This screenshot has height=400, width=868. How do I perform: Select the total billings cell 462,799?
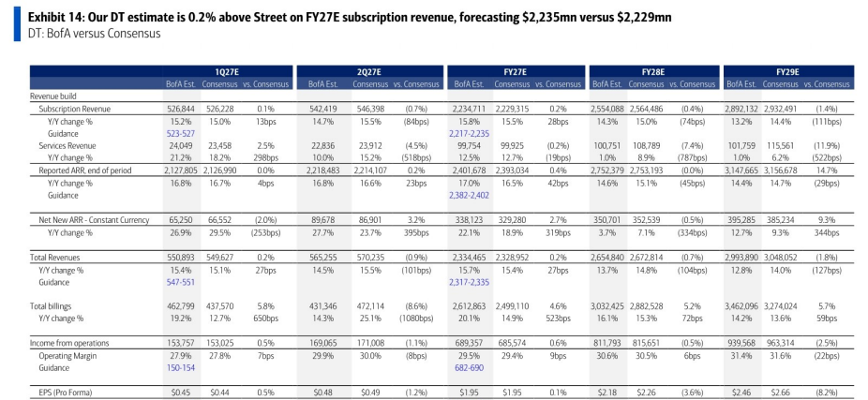pos(179,306)
